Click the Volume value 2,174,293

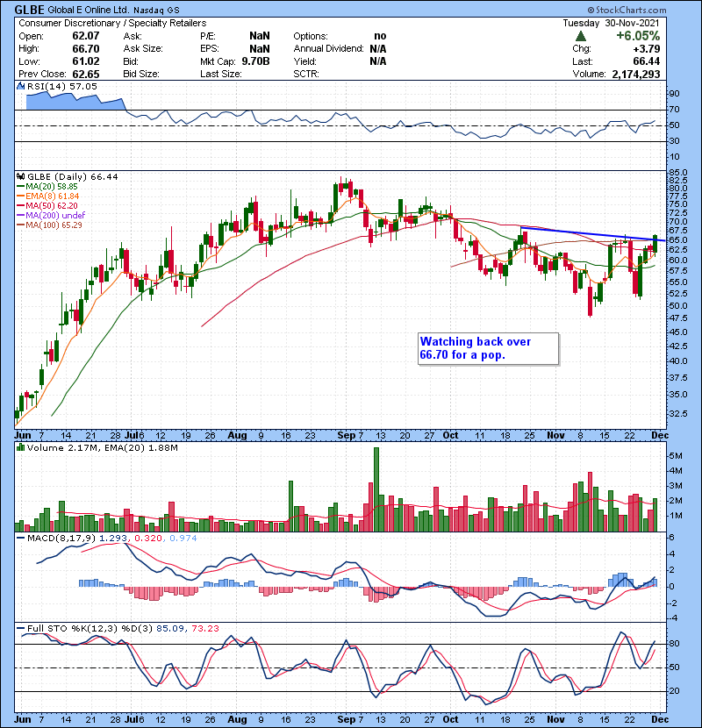pos(636,74)
